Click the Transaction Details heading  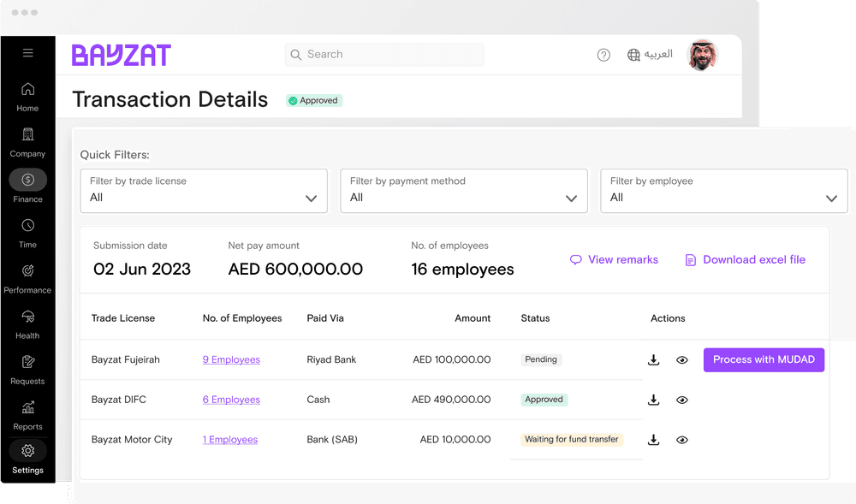(x=169, y=100)
